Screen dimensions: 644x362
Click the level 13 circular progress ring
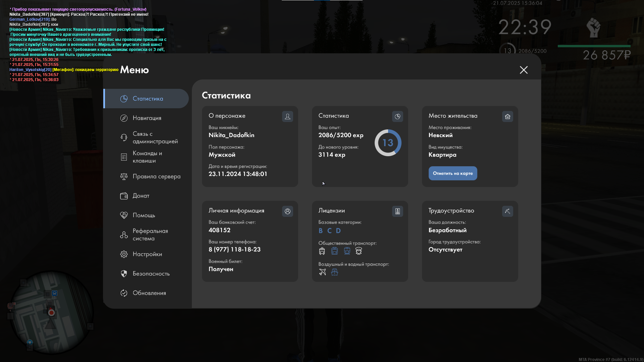pos(388,143)
